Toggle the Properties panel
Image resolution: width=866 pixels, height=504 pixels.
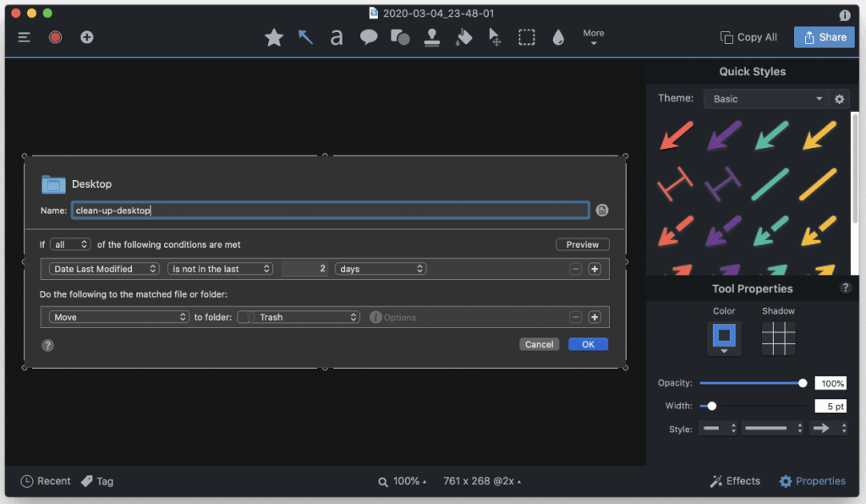(812, 481)
